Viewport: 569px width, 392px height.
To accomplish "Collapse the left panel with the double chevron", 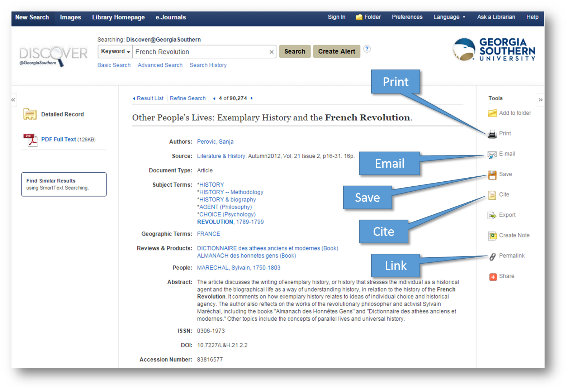I will (x=13, y=100).
